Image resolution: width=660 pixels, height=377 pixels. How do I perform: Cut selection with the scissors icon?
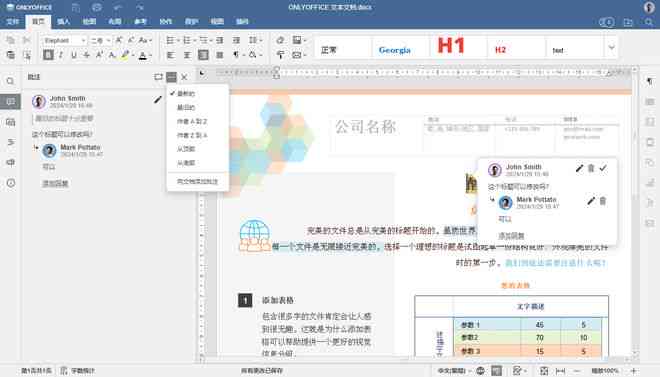point(27,40)
